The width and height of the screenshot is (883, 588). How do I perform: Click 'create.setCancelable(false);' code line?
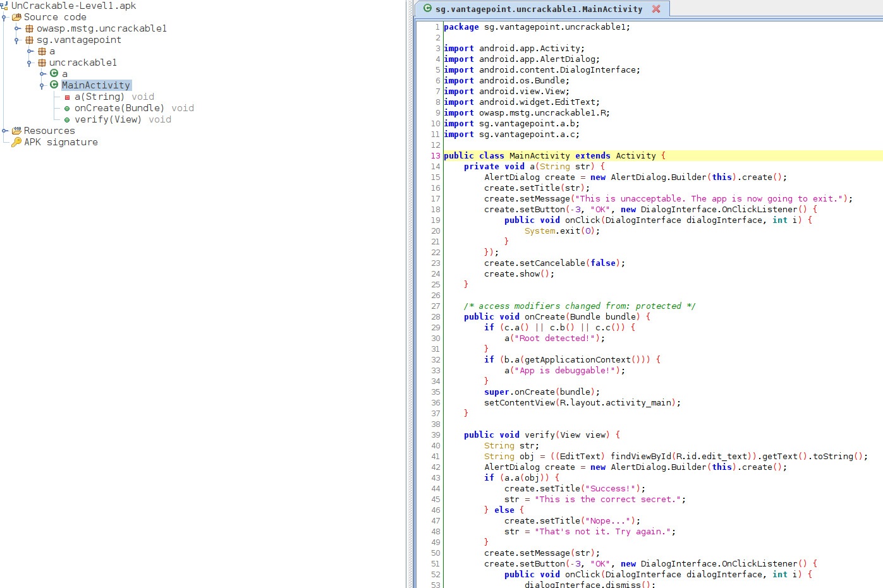(554, 263)
